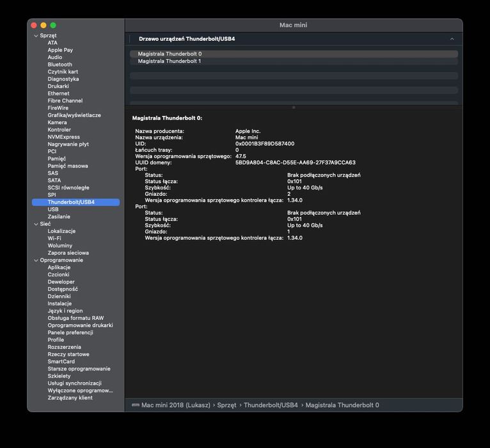Open Ethernet hardware entry
490x448 pixels.
(x=58, y=93)
